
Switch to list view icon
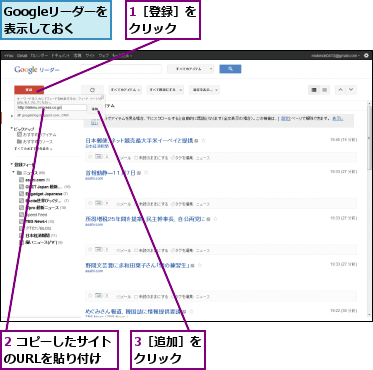coord(324,90)
